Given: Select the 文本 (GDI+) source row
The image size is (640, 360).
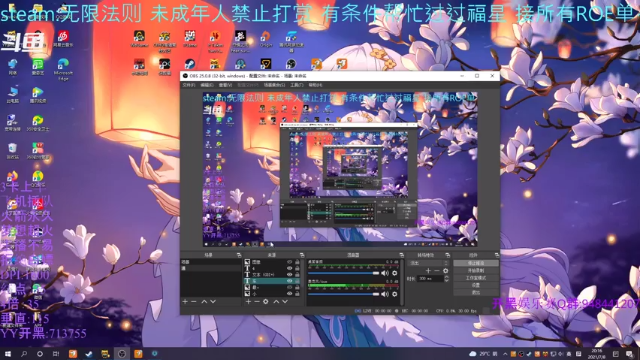Looking at the screenshot, I should coord(271,275).
